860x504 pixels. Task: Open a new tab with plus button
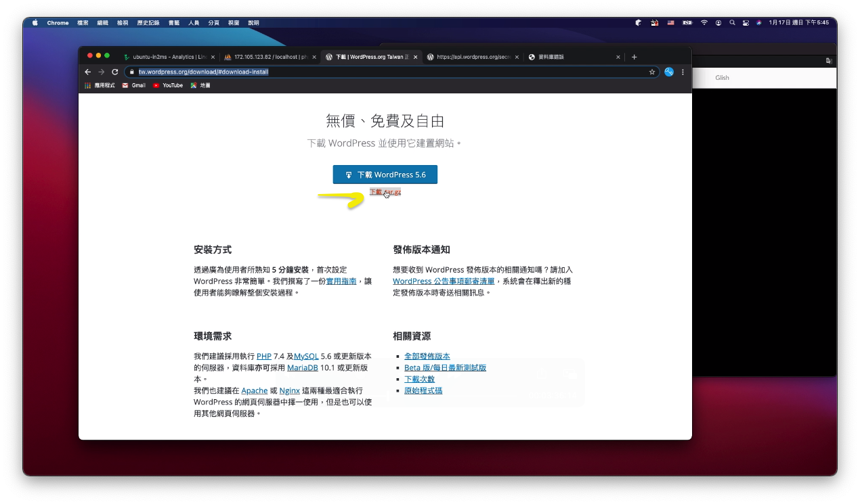(x=634, y=57)
